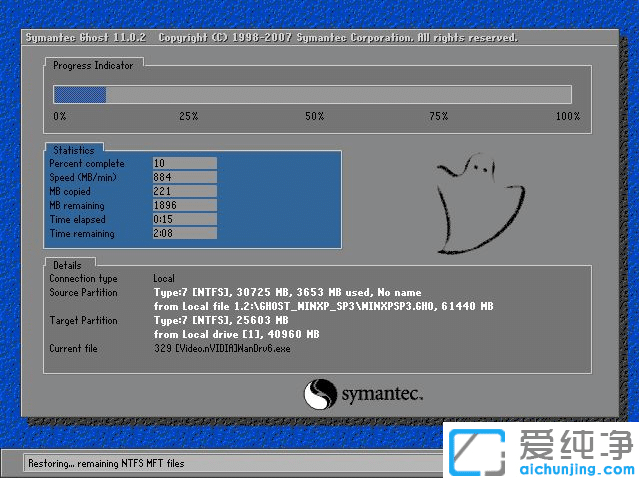The width and height of the screenshot is (643, 482).
Task: Click the current file WanDrv6.exe entry
Action: [x=222, y=349]
